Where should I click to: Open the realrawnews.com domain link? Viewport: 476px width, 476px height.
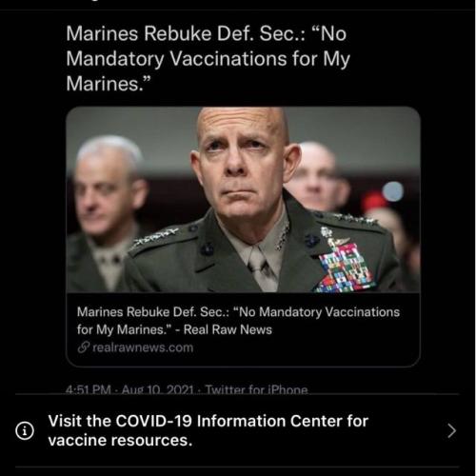coord(143,347)
